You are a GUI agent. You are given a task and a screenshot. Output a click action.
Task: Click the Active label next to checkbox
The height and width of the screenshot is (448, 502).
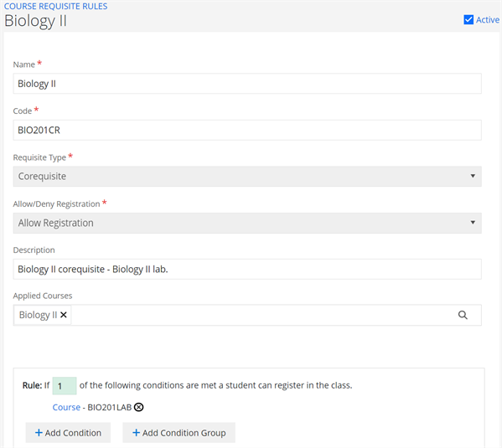coord(488,20)
